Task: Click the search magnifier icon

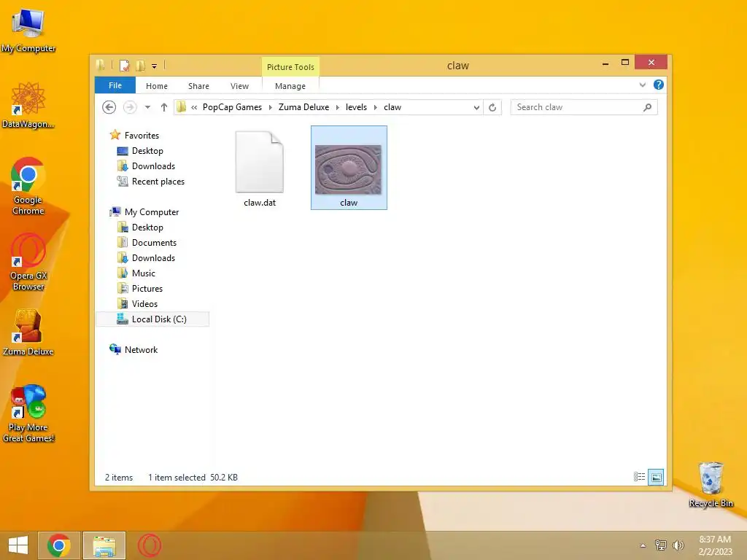Action: point(647,107)
